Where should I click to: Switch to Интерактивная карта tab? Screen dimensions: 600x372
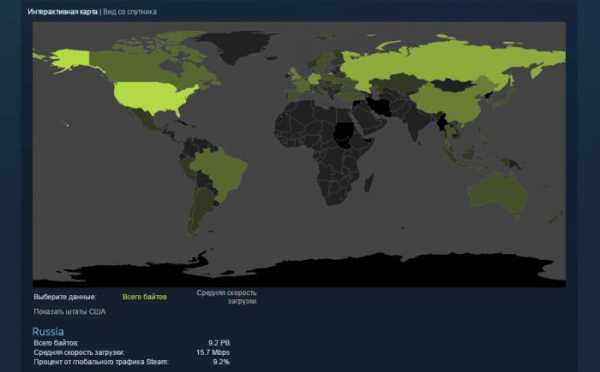click(62, 12)
